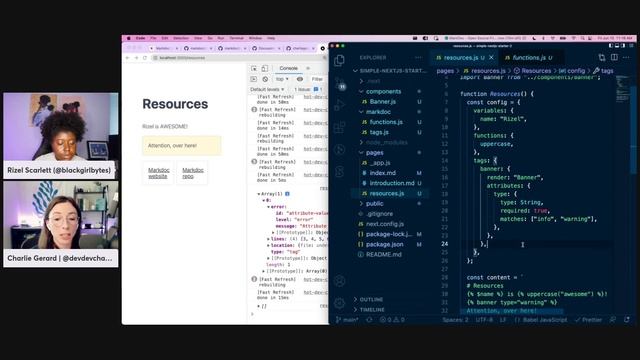Open the Code menu in menu bar

pos(140,38)
